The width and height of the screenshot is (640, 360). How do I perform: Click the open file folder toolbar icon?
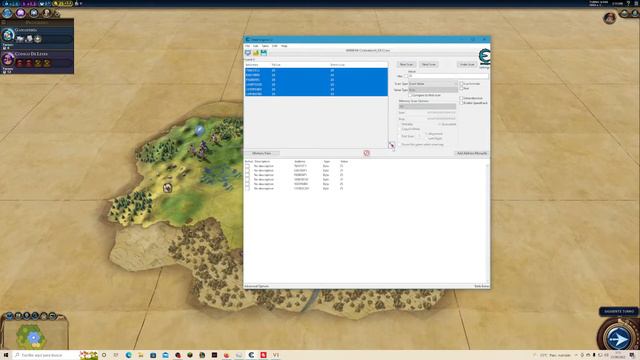click(x=256, y=53)
